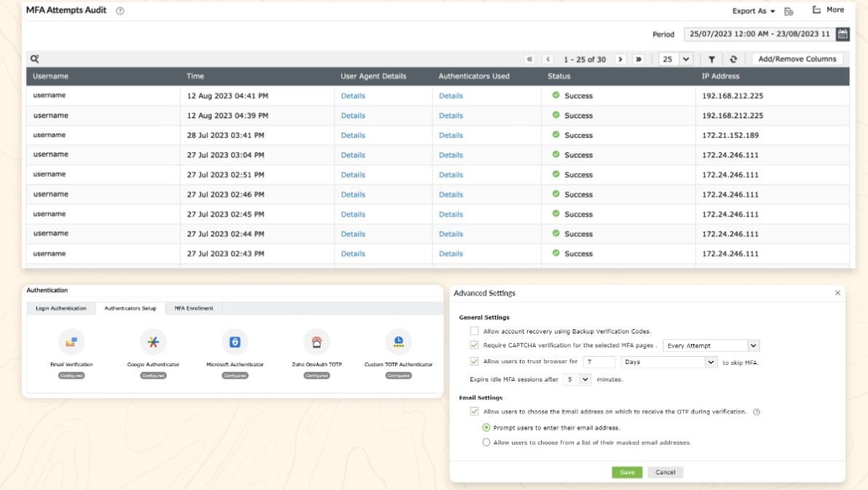Select the Custom TOTP Authenticator icon
This screenshot has width=868, height=490.
click(x=398, y=342)
